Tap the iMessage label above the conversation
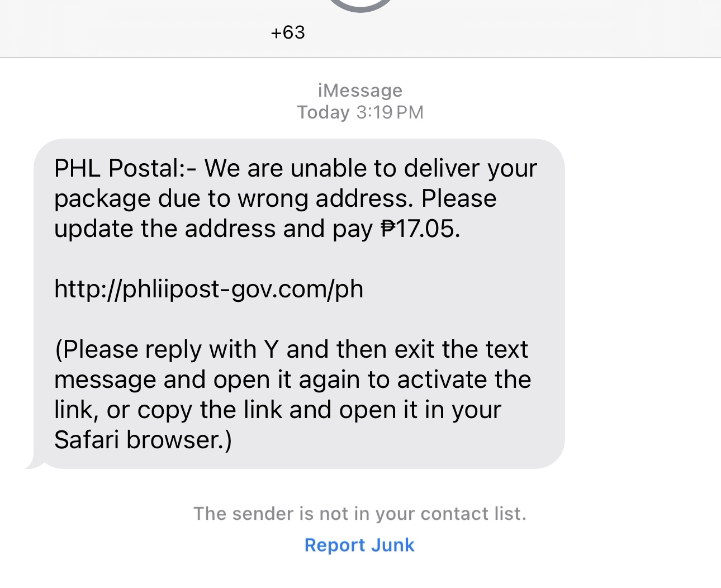Viewport: 721px width, 588px height. pos(360,89)
